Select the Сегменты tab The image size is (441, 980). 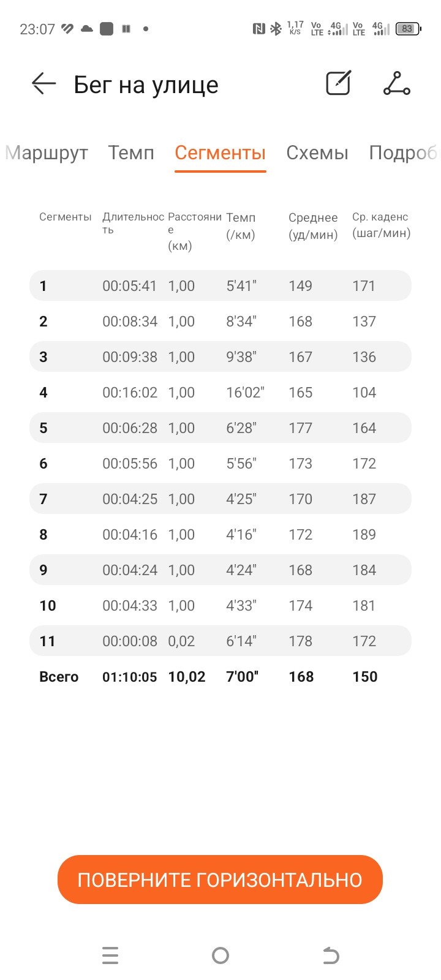(221, 153)
